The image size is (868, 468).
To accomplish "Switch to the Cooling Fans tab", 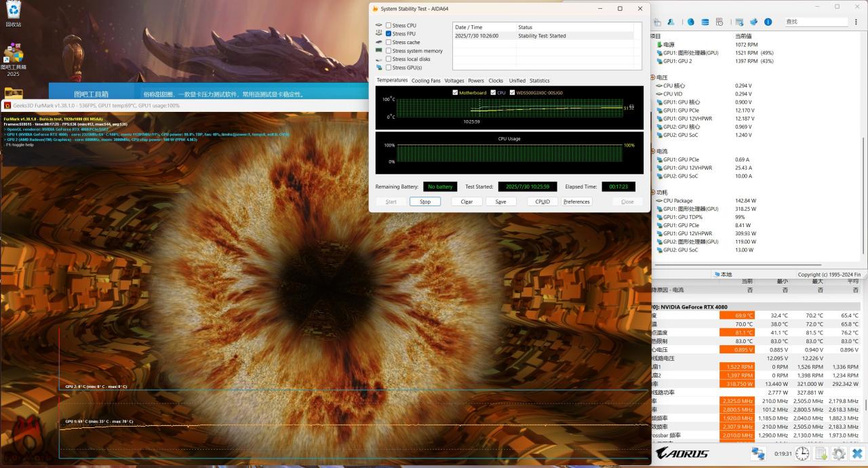I will pos(426,81).
